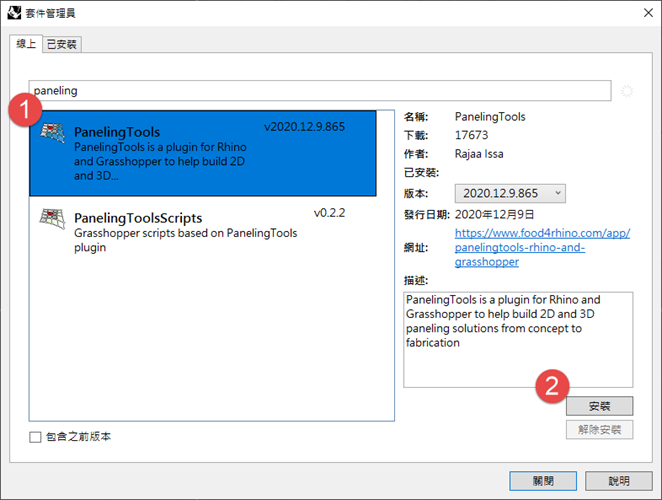The width and height of the screenshot is (662, 500).
Task: Click the 安裝 install button
Action: (599, 406)
